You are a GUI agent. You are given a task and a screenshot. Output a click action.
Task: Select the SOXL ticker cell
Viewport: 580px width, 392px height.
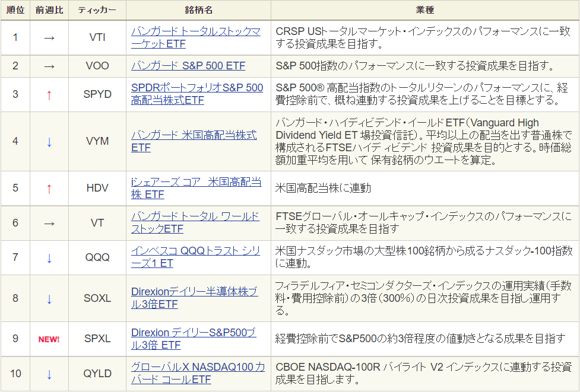[x=97, y=298]
